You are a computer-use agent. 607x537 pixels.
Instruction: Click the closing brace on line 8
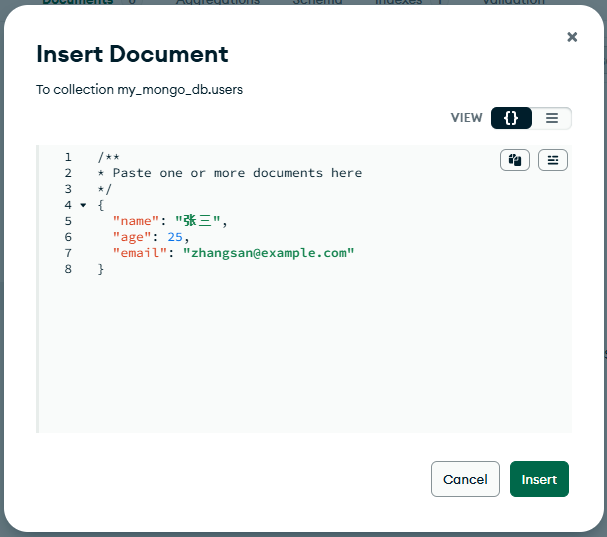[x=101, y=269]
